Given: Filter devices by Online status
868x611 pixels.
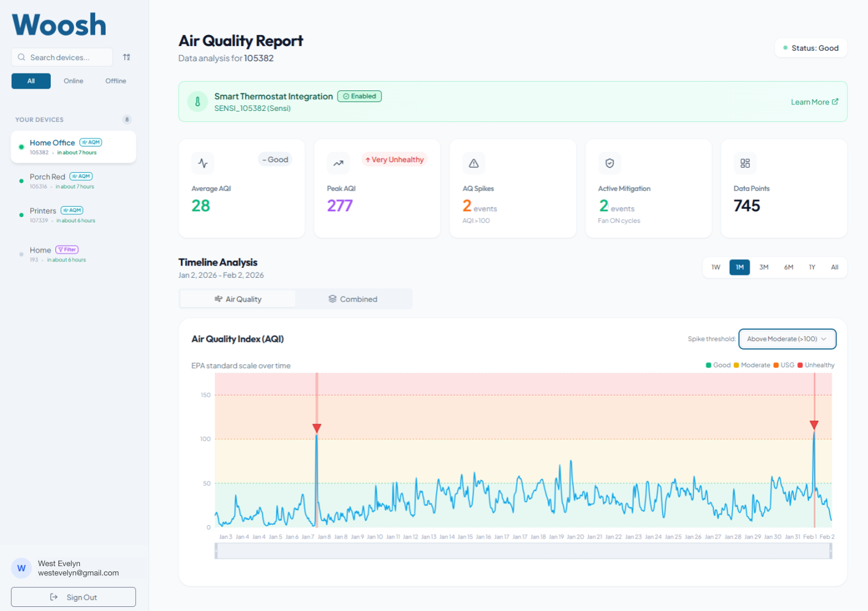Looking at the screenshot, I should coord(73,81).
